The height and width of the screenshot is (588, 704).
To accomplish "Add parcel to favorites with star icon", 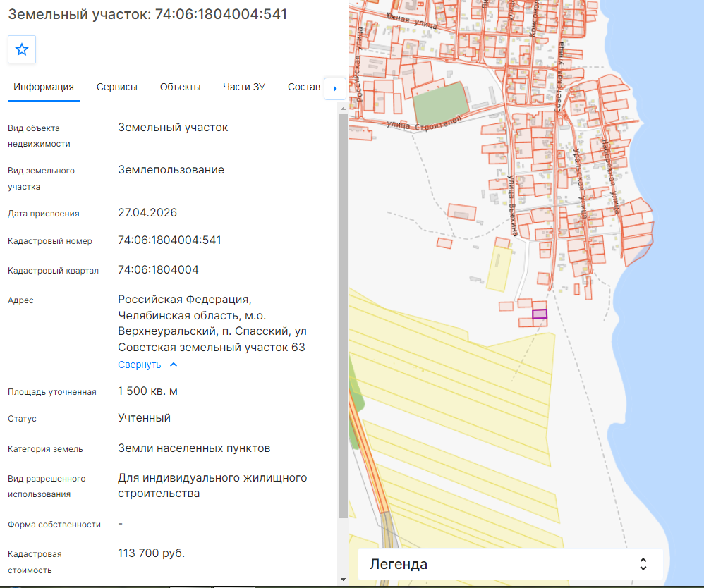I will click(22, 49).
